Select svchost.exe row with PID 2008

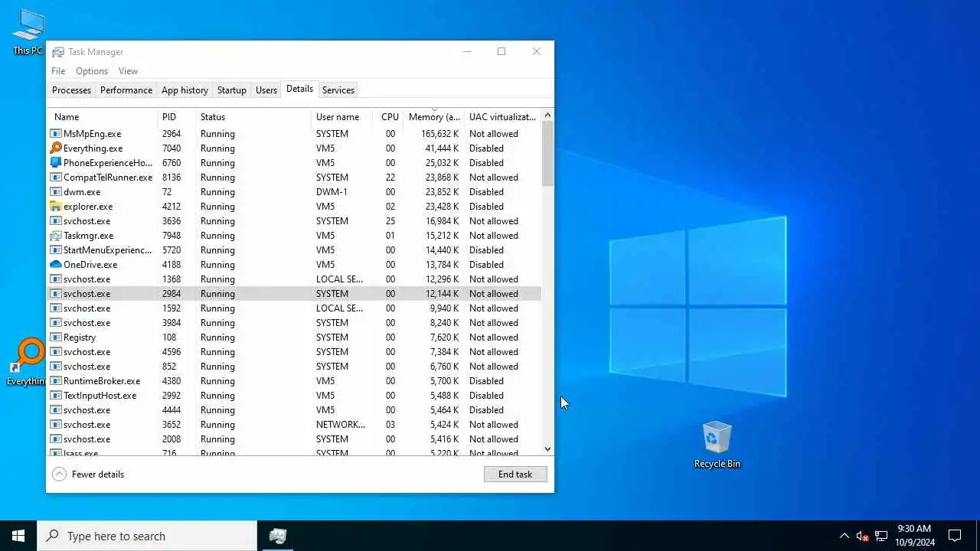295,439
